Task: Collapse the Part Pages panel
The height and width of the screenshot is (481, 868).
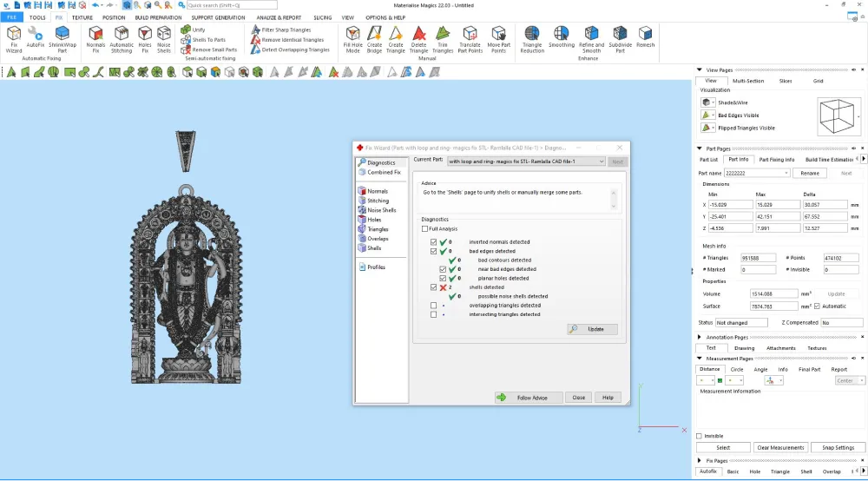Action: point(699,148)
